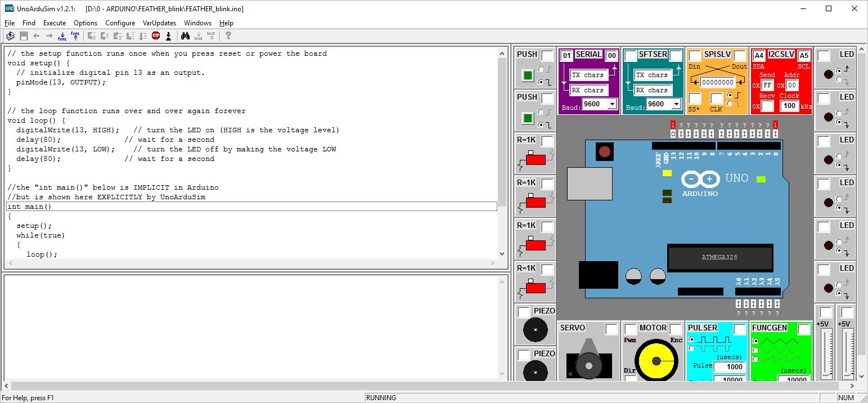Select upper clock-edge radio in SPISLV
Image resolution: width=868 pixels, height=403 pixels.
point(730,95)
